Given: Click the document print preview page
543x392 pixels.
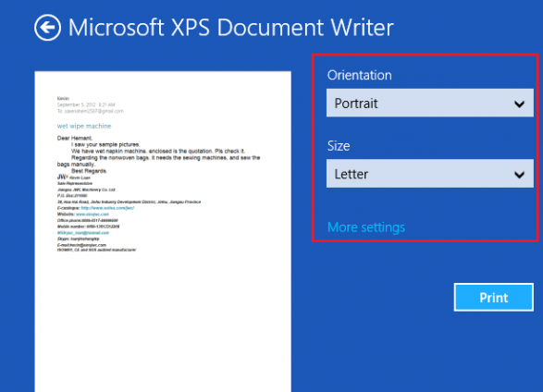Looking at the screenshot, I should (x=163, y=231).
